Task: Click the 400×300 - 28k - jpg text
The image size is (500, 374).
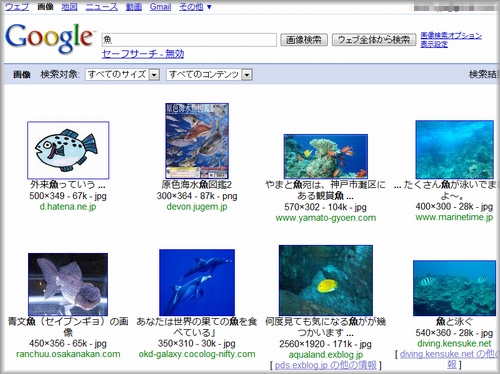Action: 454,207
